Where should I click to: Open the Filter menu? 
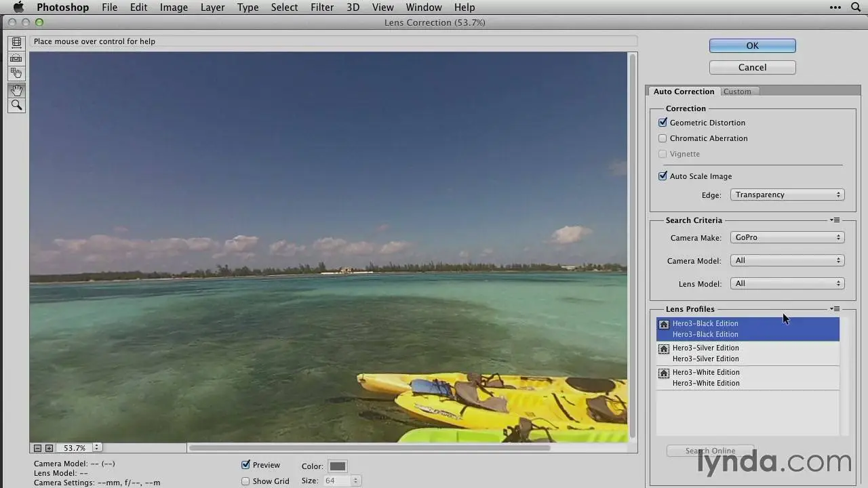322,7
